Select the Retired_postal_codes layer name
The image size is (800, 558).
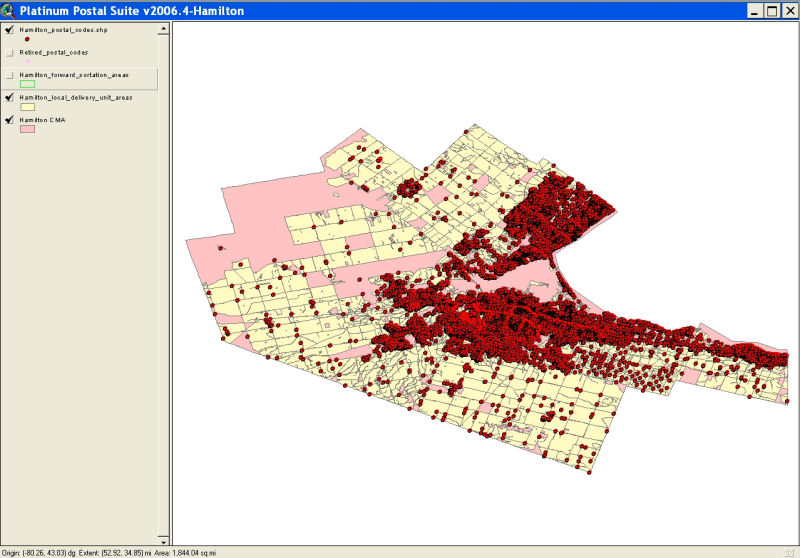54,53
